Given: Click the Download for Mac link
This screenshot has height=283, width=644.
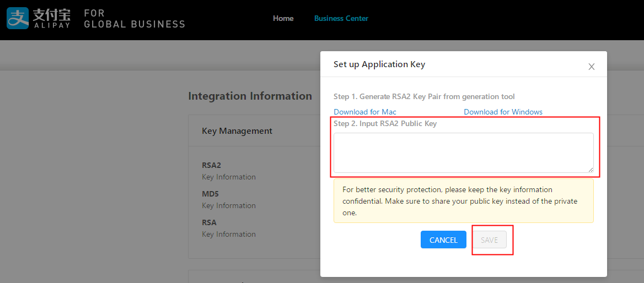Looking at the screenshot, I should (364, 112).
